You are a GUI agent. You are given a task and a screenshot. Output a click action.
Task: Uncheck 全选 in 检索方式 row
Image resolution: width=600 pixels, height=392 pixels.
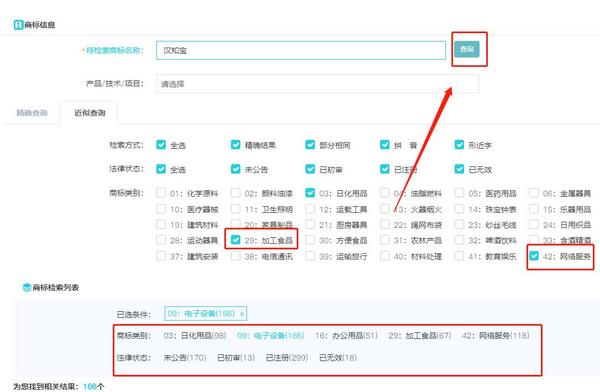161,145
